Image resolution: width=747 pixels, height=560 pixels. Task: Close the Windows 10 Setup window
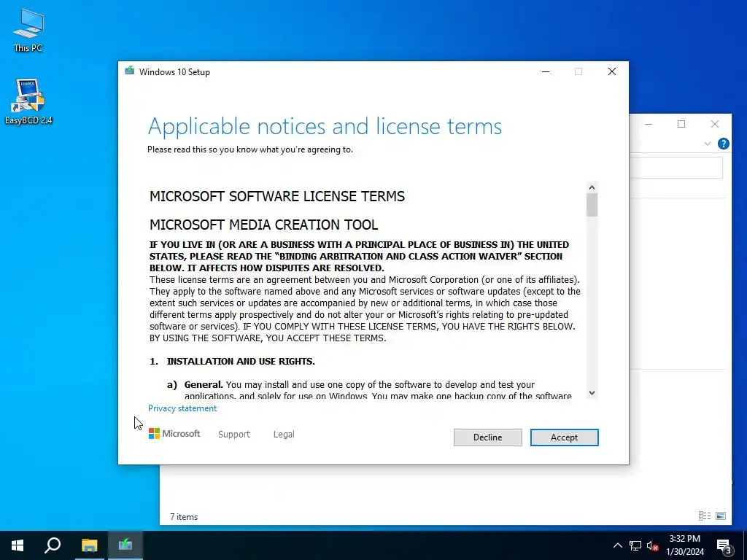point(612,71)
